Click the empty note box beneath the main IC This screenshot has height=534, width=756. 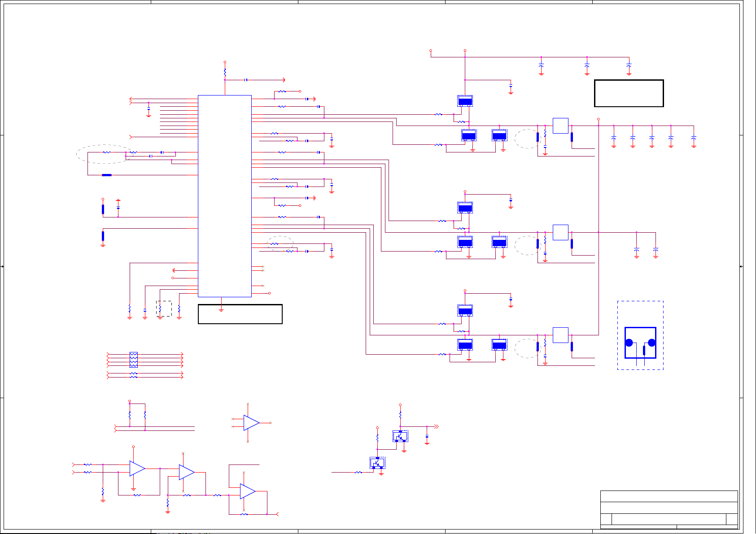[240, 314]
